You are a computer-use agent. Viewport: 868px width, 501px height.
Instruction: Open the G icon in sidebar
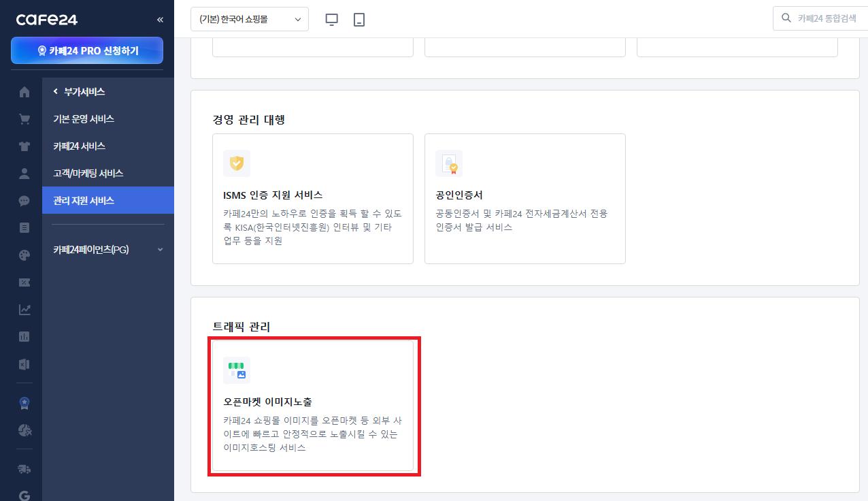tap(24, 496)
